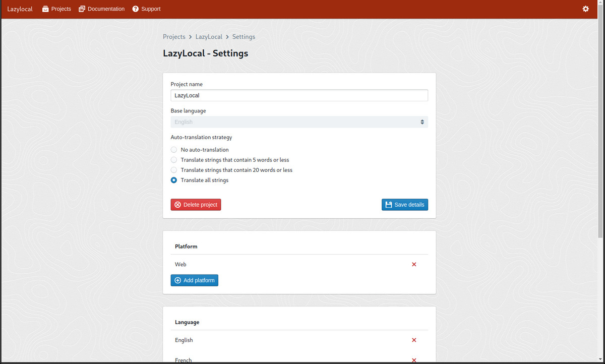The height and width of the screenshot is (364, 605).
Task: Remove the Web platform with red X
Action: coord(414,264)
